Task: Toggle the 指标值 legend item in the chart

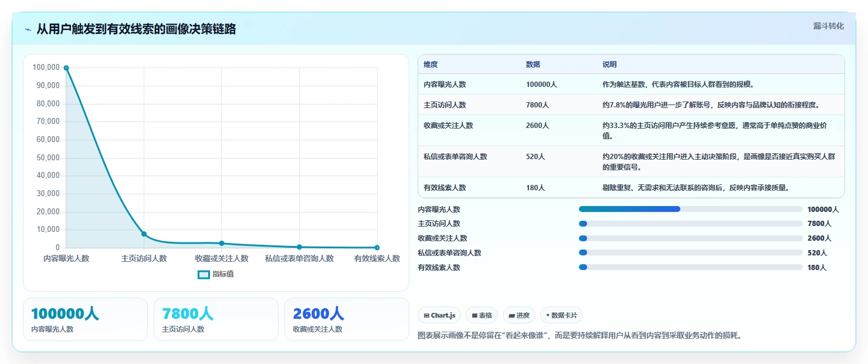Action: tap(216, 274)
